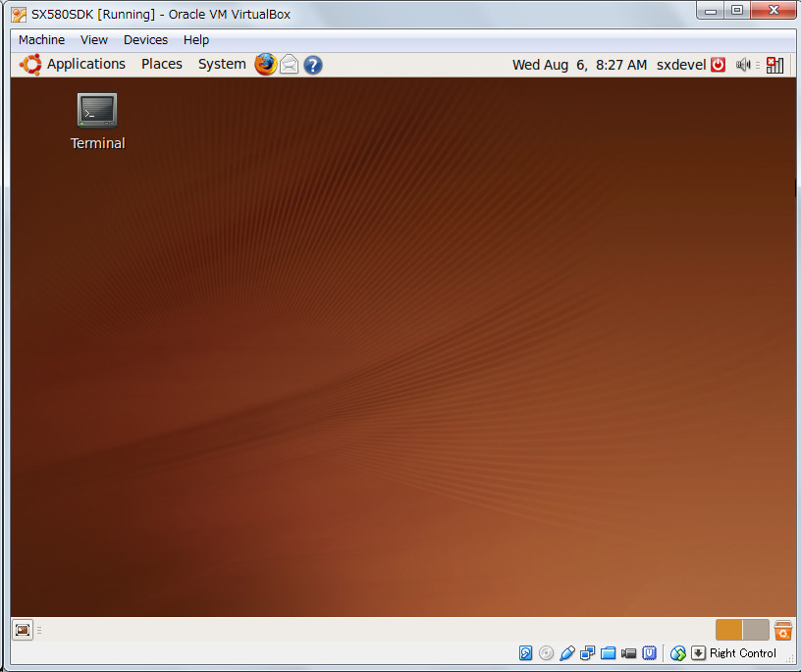Open the volume speaker applet
801x672 pixels.
(x=743, y=65)
